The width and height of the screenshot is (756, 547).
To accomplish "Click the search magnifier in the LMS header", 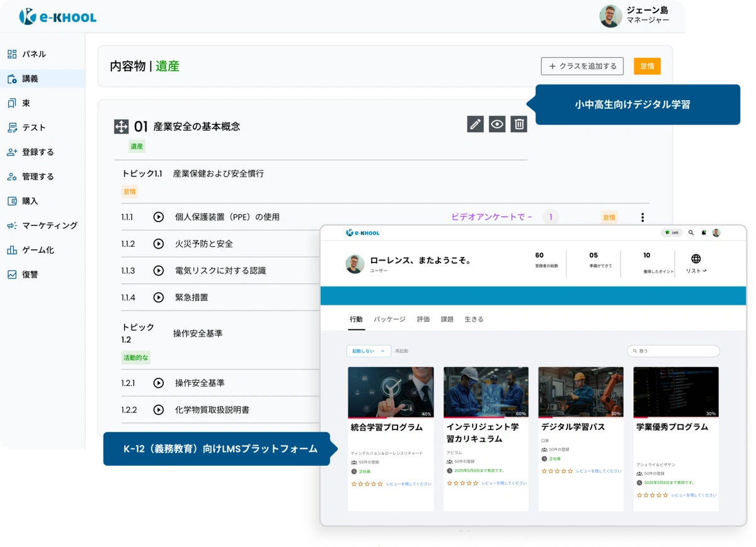I will coord(691,232).
